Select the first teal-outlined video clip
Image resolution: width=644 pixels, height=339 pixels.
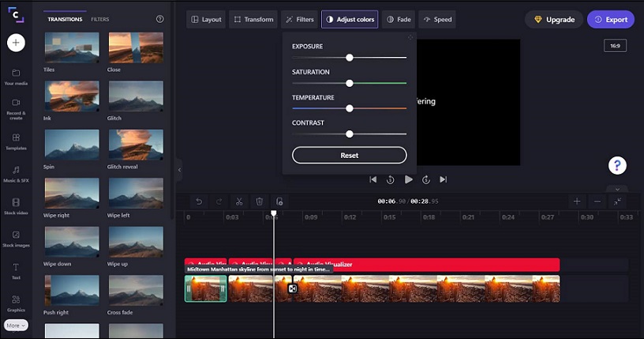[205, 288]
